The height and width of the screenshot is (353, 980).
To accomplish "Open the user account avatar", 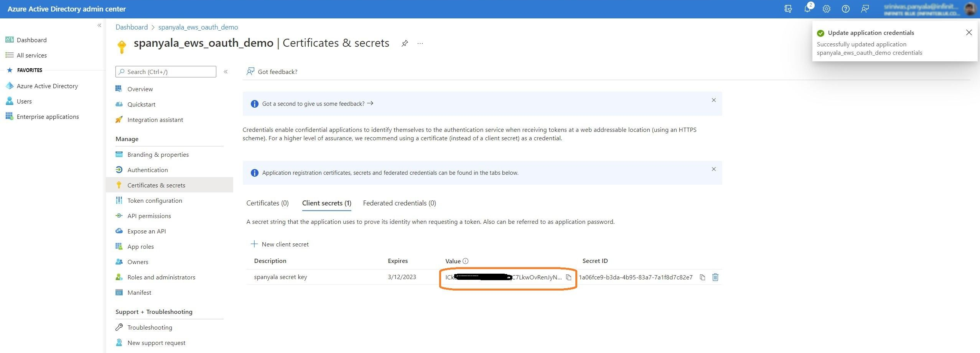I will point(970,9).
